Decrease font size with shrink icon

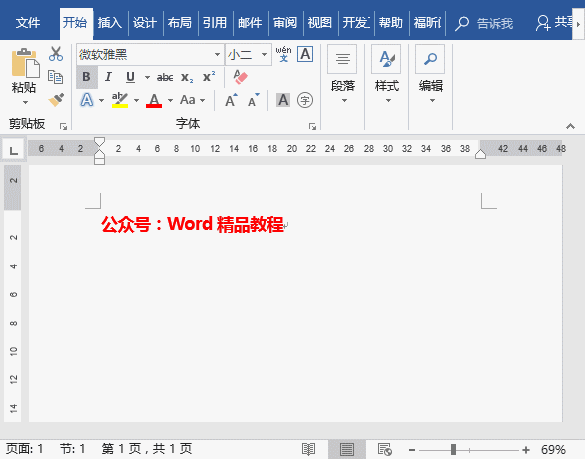pos(254,100)
